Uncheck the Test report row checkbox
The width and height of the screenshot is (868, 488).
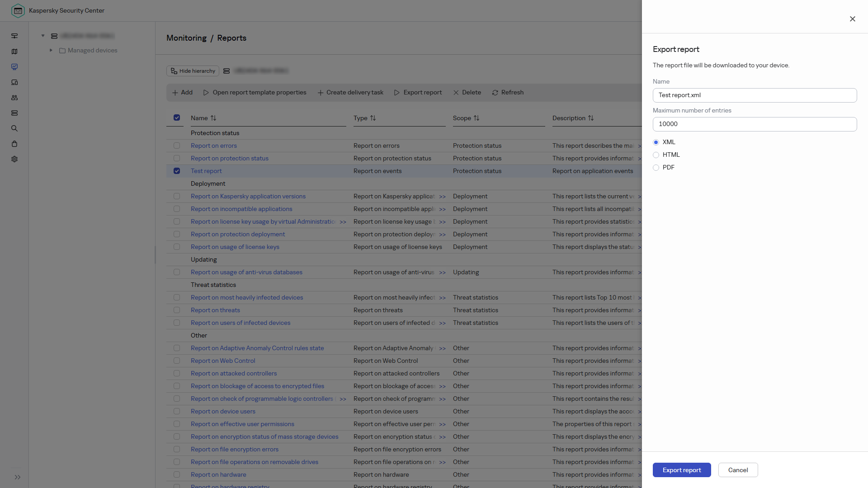177,171
